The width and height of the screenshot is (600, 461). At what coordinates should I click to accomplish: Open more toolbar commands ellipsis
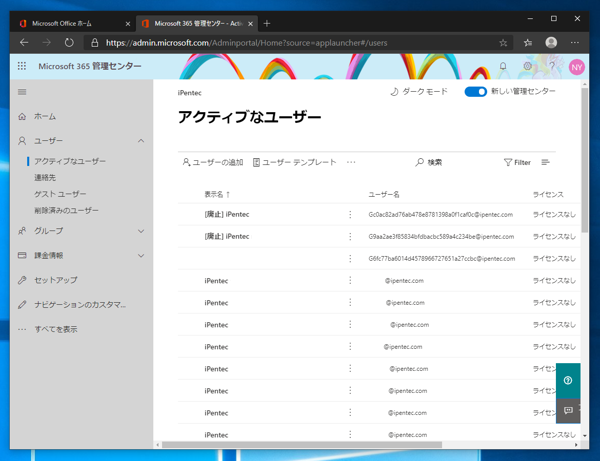click(351, 162)
